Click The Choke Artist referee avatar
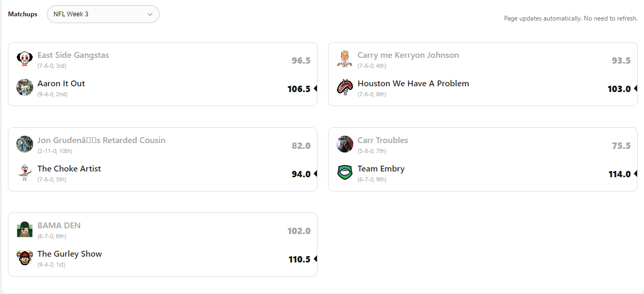The height and width of the screenshot is (294, 644). click(25, 173)
